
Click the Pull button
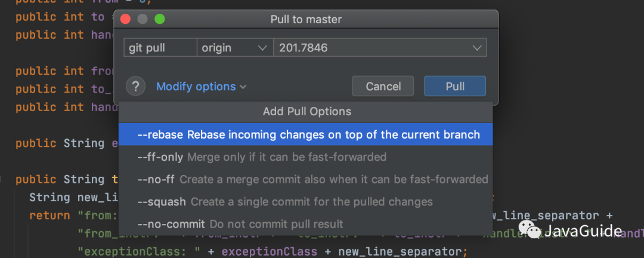[x=455, y=87]
